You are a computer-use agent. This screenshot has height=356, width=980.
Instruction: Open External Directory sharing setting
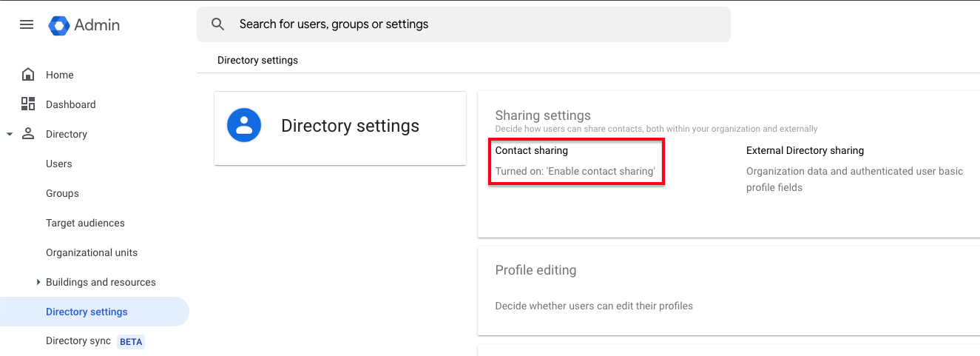tap(805, 151)
